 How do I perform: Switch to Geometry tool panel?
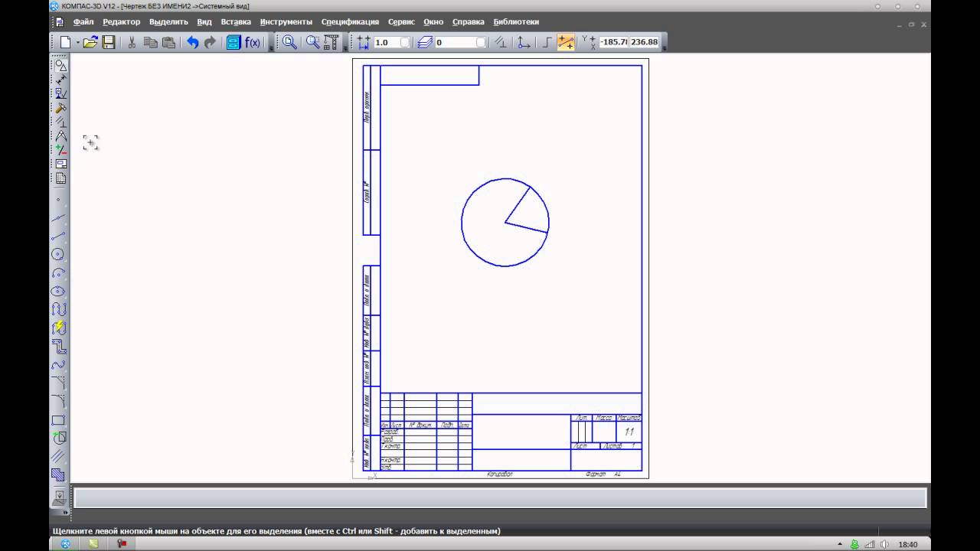click(60, 66)
